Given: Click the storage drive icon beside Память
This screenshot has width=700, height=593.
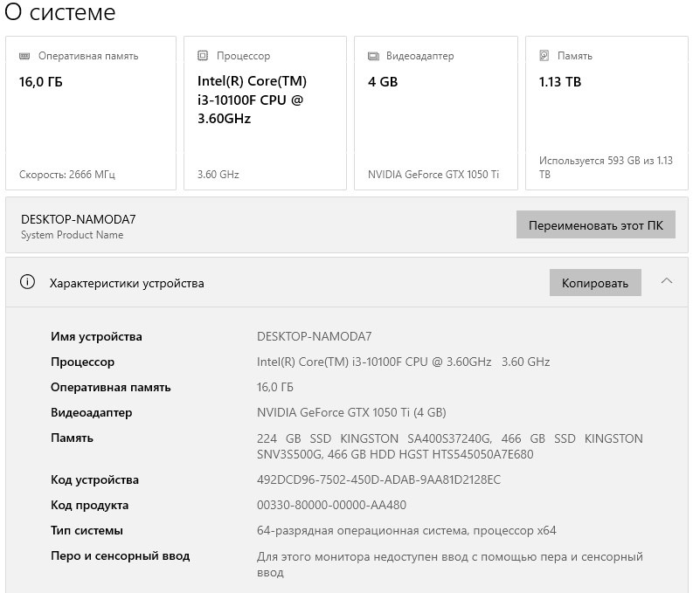Looking at the screenshot, I should [x=544, y=56].
